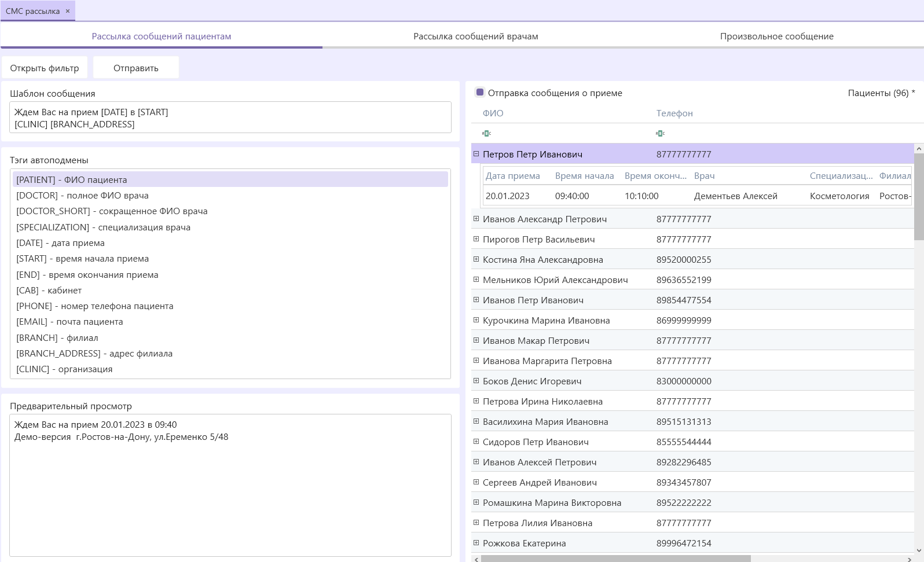
Task: Select the [EMAIL] - почта пациента tag
Action: tap(230, 322)
